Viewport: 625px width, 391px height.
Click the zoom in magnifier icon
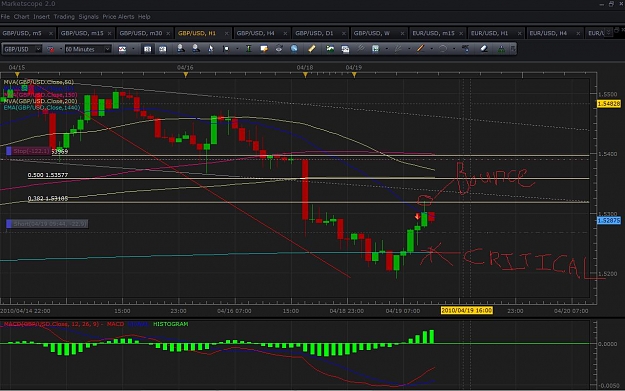click(x=181, y=49)
